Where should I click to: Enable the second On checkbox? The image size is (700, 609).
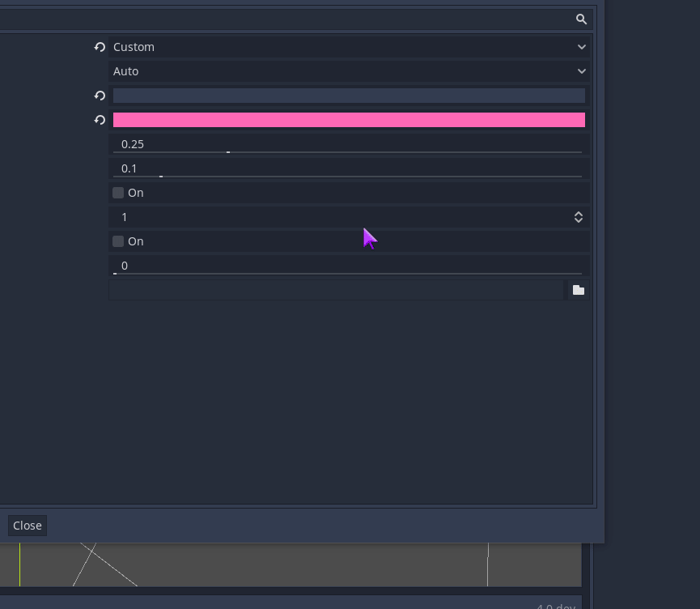click(118, 241)
